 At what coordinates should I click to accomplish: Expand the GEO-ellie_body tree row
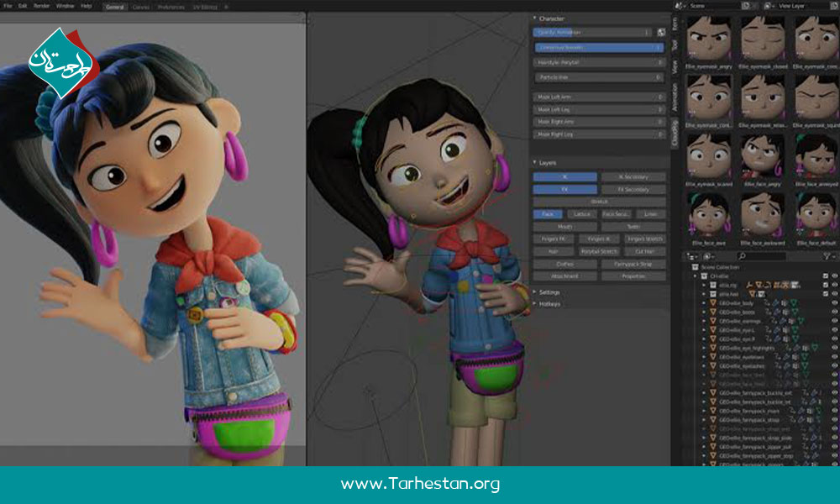click(x=704, y=303)
